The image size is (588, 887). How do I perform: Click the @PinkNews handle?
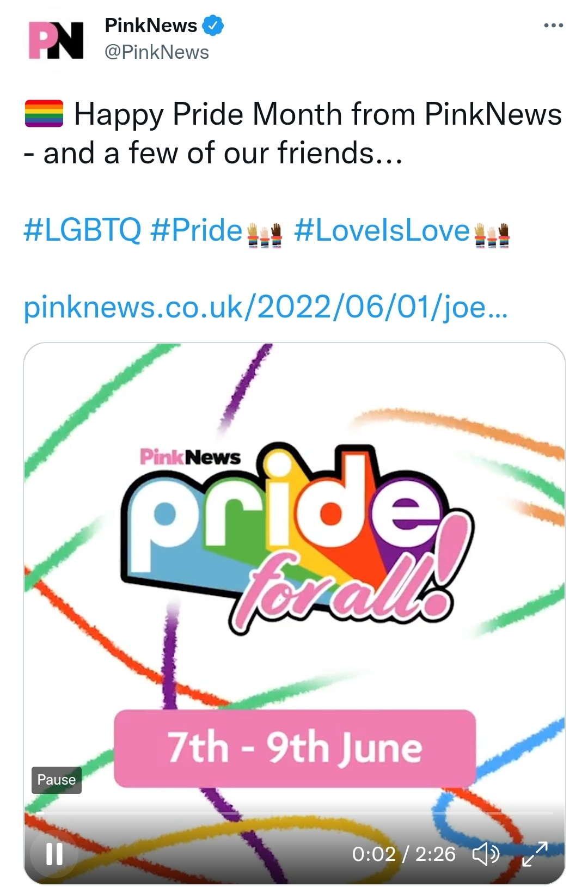point(157,52)
